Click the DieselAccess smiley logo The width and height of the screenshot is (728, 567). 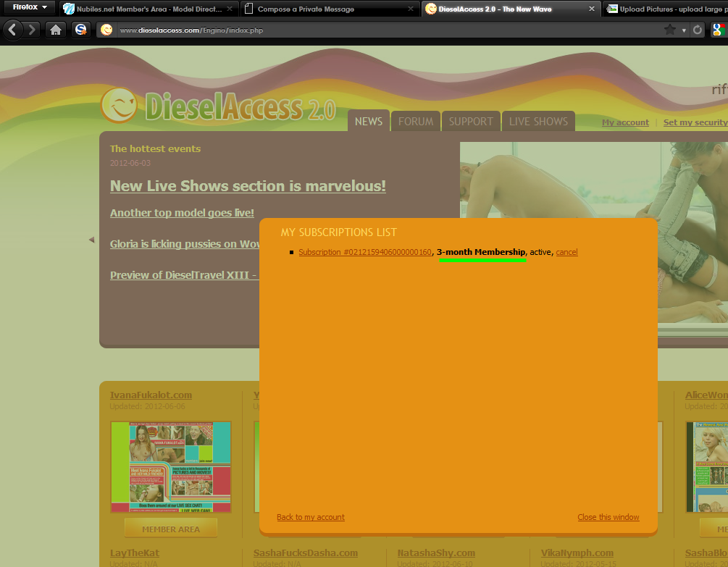(119, 105)
